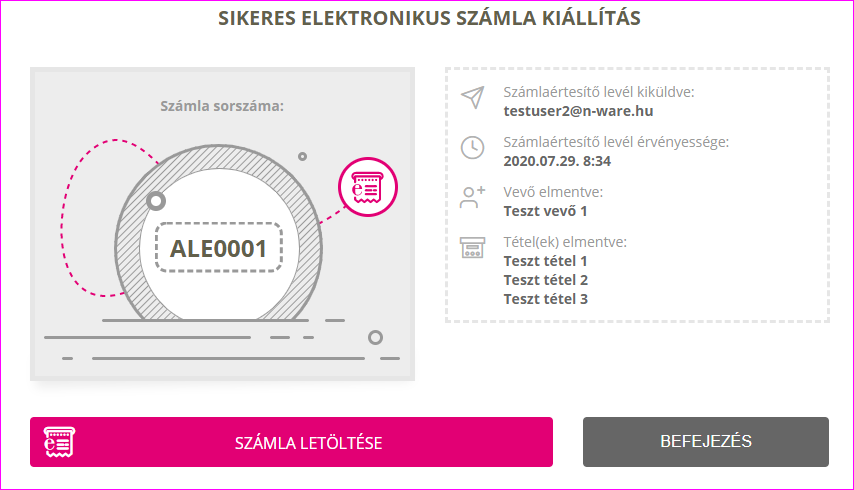Click the Számla sorszáma label

point(222,106)
